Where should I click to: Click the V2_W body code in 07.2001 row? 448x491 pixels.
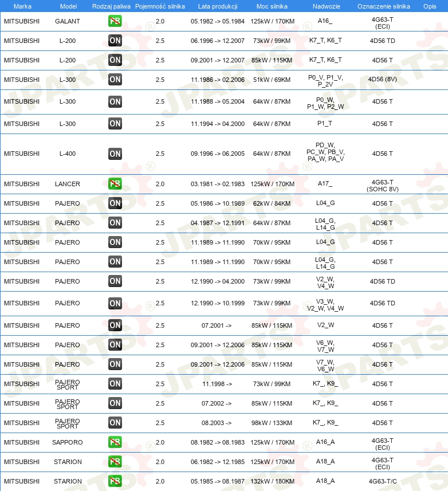tap(325, 325)
